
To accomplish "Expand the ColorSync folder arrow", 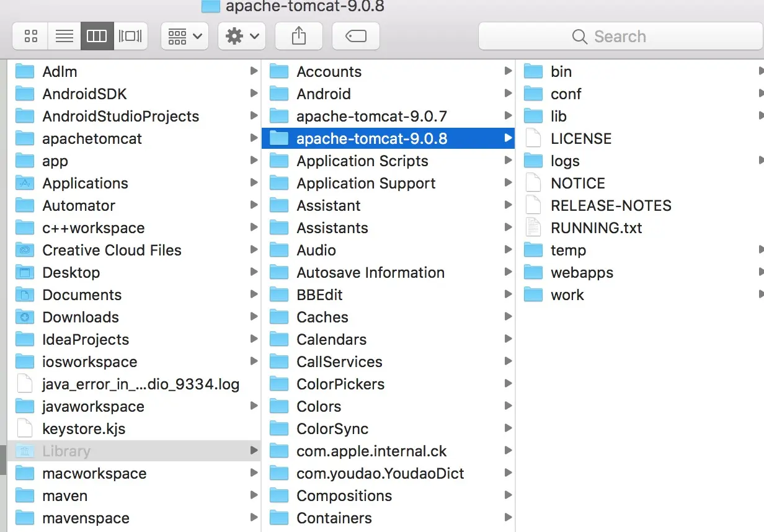I will click(x=508, y=428).
